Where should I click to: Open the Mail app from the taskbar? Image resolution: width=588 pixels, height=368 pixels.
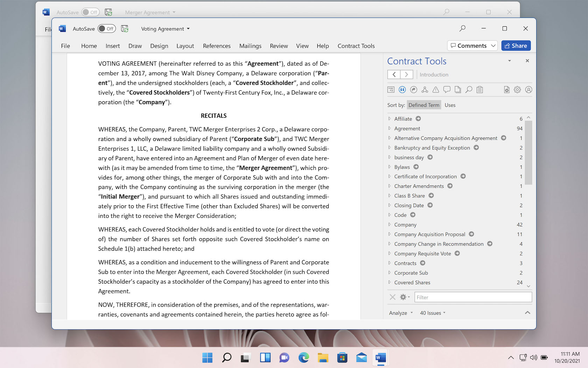(x=361, y=357)
